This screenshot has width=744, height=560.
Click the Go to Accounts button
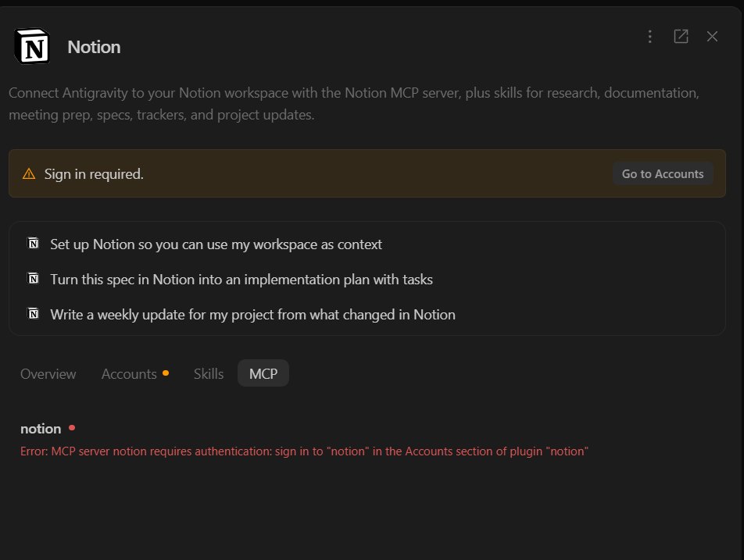pos(663,174)
